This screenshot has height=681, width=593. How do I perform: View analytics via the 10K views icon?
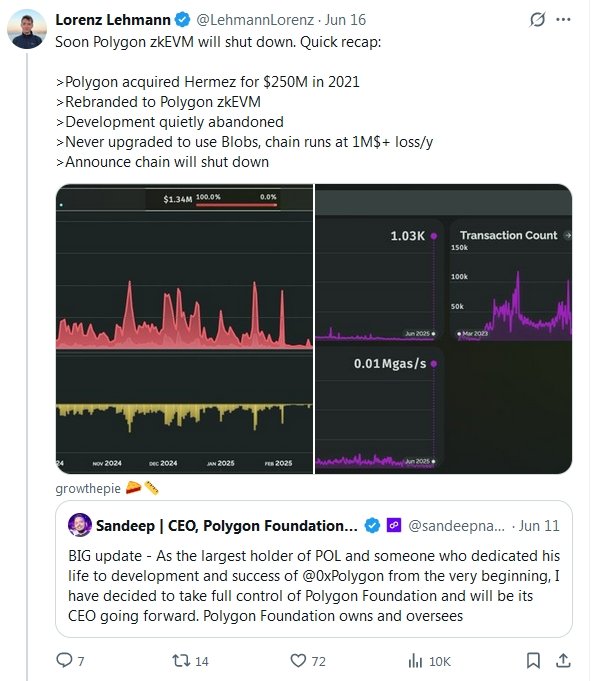[x=415, y=661]
